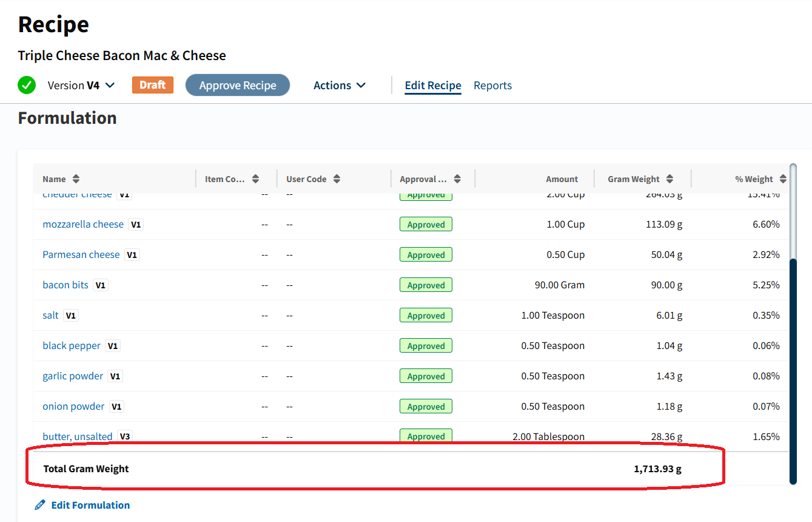Open the butter, unsalted ingredient link

coord(78,436)
